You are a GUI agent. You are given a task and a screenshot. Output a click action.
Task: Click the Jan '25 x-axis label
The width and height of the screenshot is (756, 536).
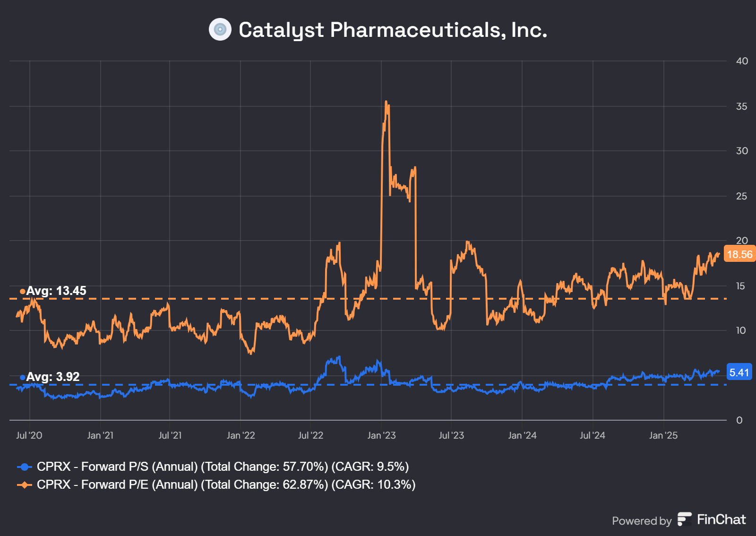click(663, 435)
